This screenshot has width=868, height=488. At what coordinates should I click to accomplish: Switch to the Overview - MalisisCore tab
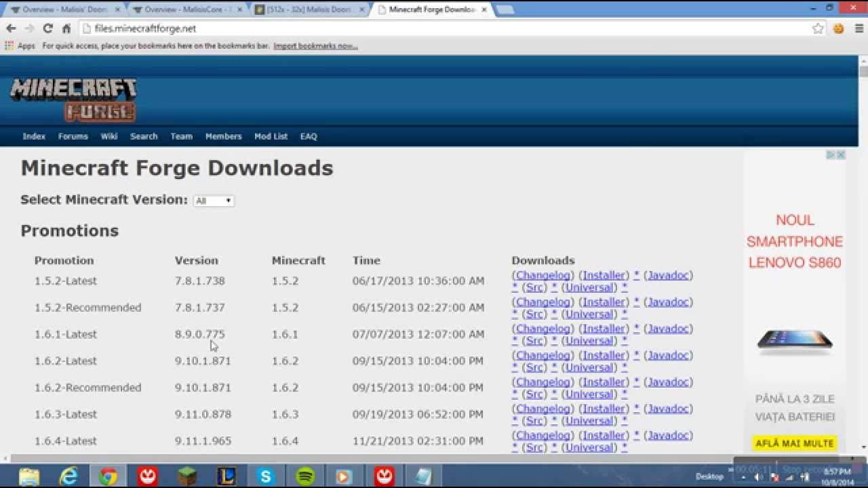click(x=186, y=10)
